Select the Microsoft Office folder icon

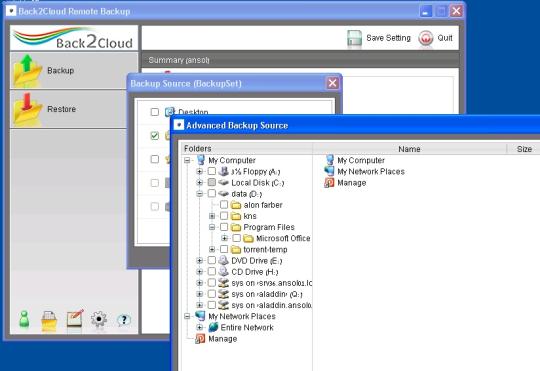coord(248,238)
